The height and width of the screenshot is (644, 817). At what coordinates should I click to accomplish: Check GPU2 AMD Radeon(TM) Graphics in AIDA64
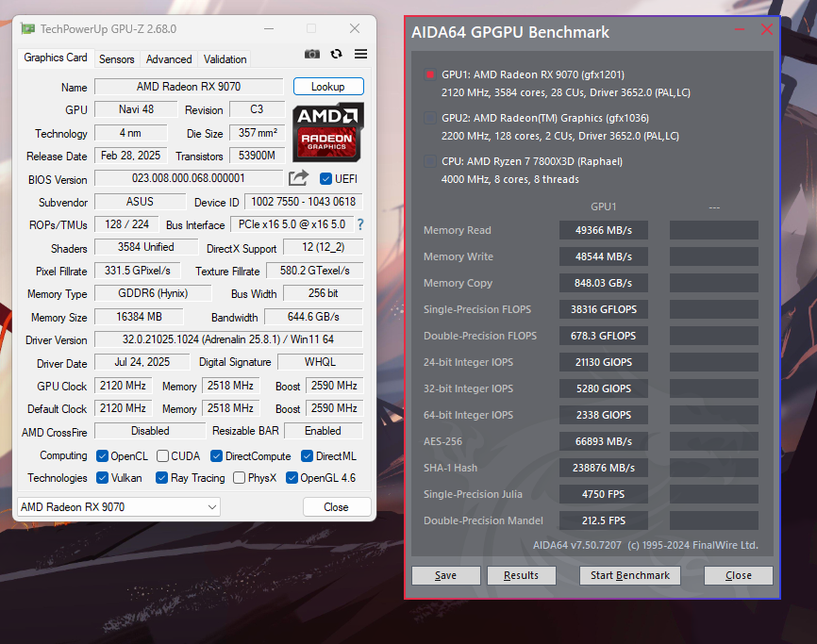(430, 118)
